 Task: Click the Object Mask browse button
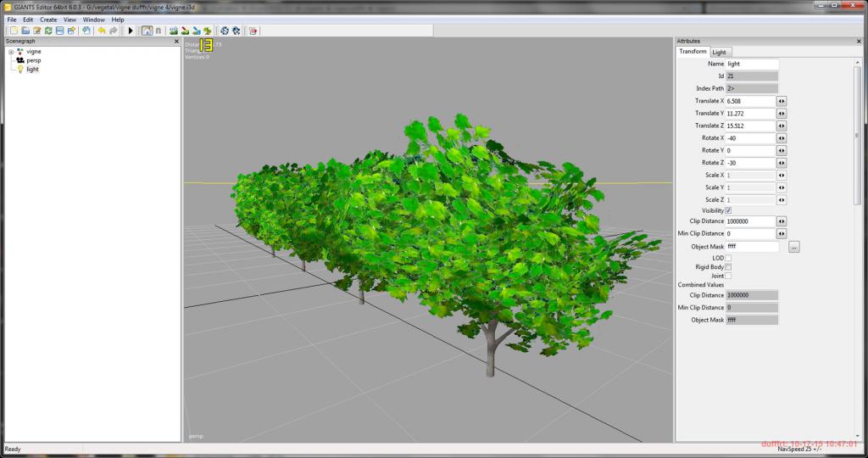tap(794, 247)
